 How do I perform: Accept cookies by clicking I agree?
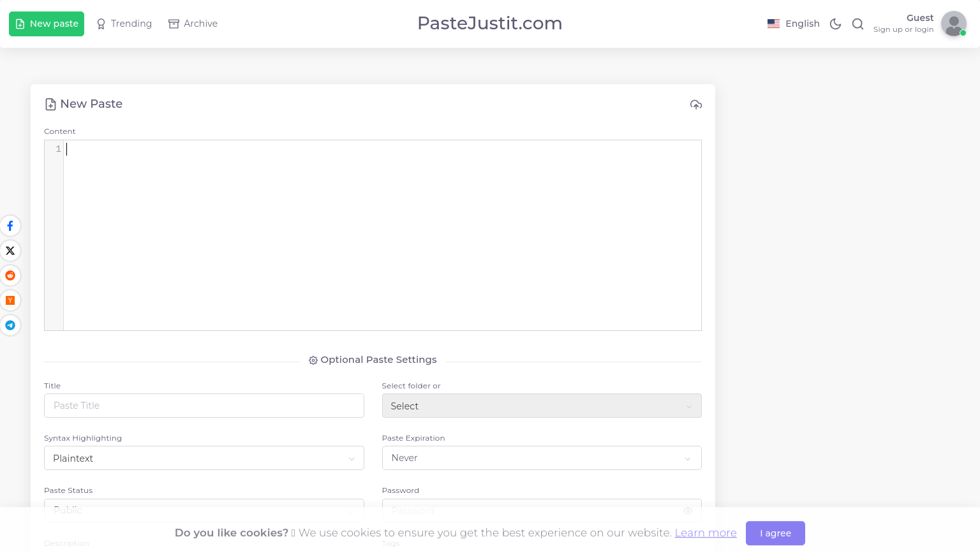click(775, 533)
